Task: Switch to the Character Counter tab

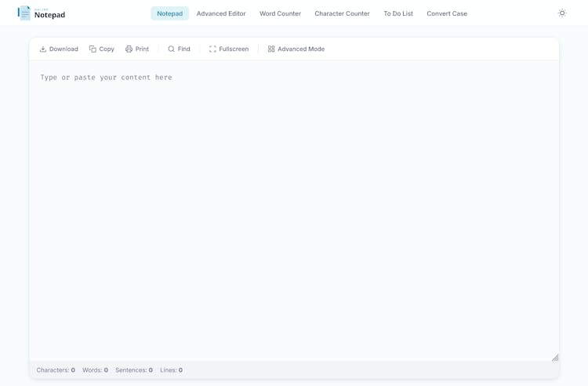Action: 342,13
